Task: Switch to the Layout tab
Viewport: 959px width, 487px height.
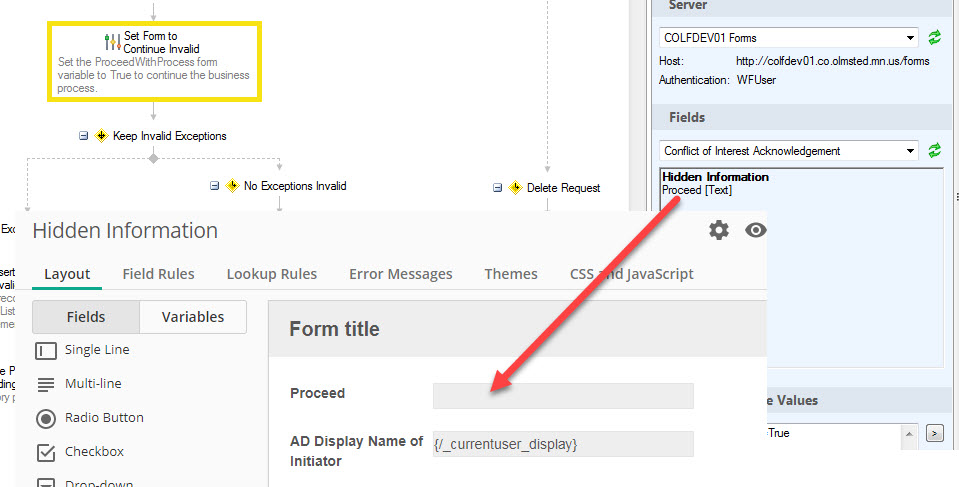Action: coord(67,274)
